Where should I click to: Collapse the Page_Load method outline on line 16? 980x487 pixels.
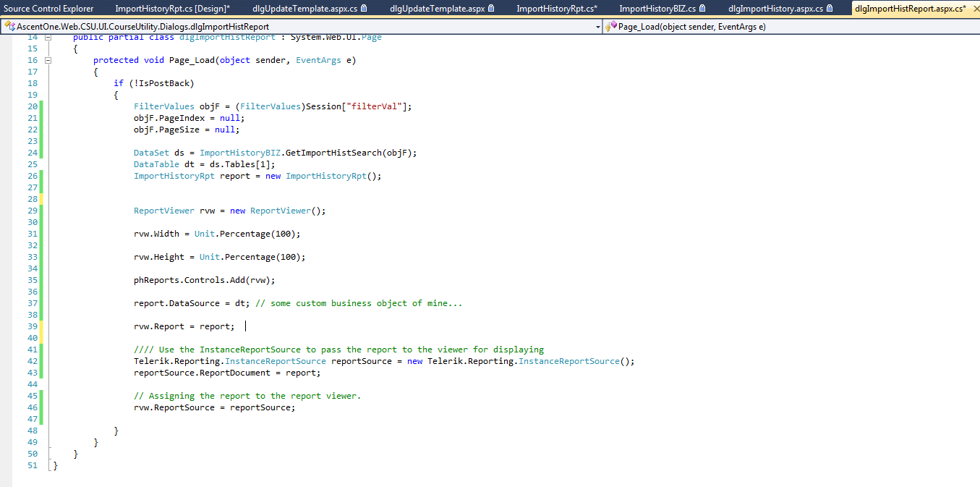click(x=48, y=60)
